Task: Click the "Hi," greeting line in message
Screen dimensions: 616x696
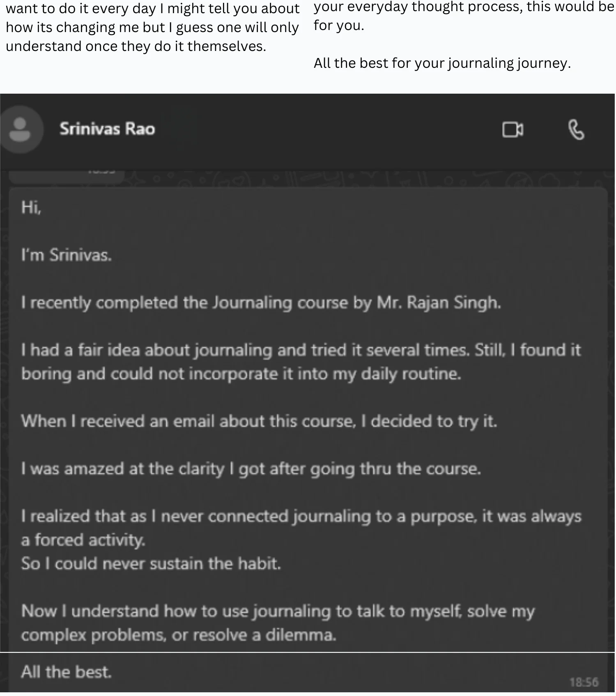Action: 31,207
